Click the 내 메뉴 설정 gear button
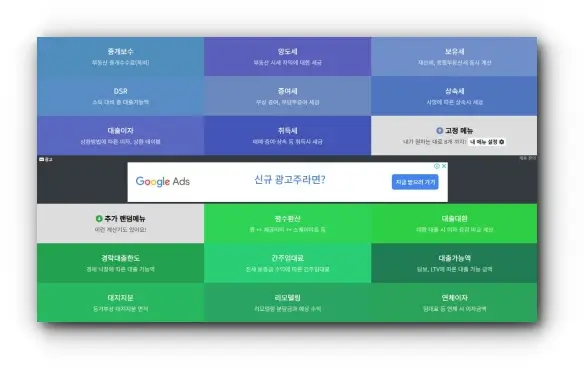The image size is (584, 369). pos(487,142)
